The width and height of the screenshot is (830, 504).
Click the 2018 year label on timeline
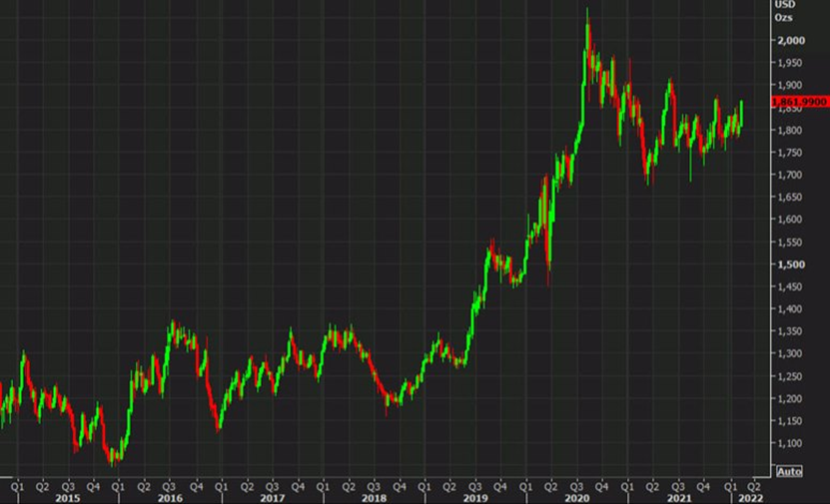click(x=375, y=496)
